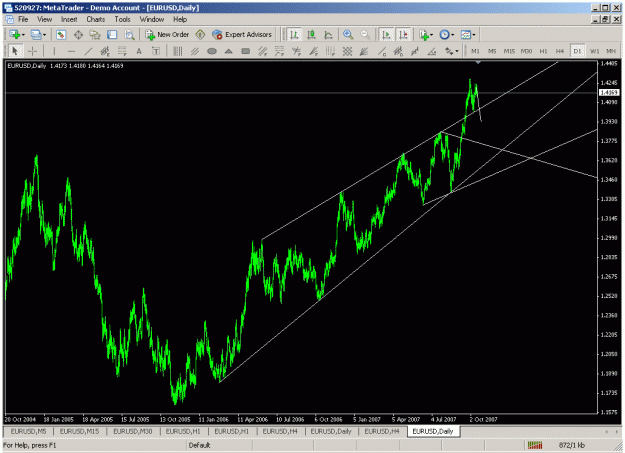The width and height of the screenshot is (625, 453).
Task: Open the File menu
Action: tap(23, 19)
